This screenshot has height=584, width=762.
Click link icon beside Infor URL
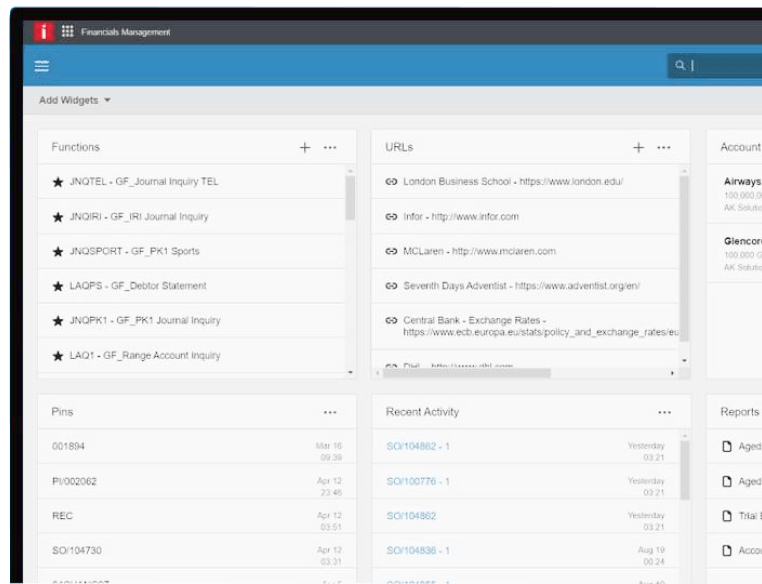point(391,217)
